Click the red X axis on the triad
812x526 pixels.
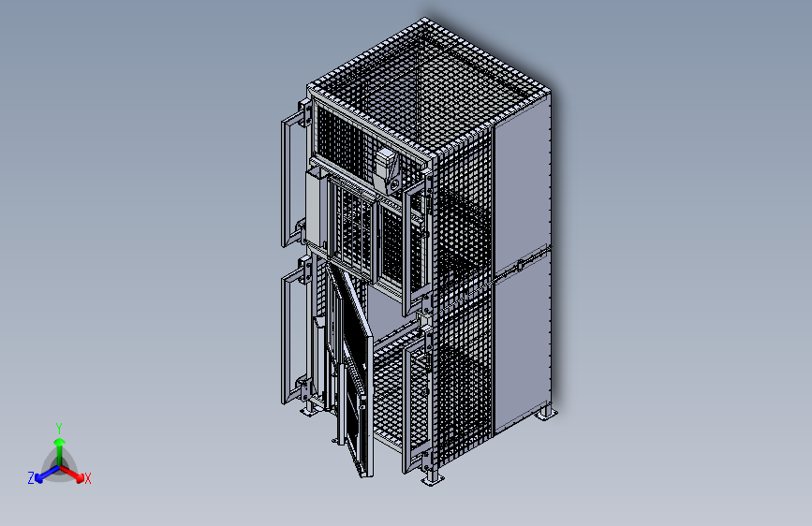click(73, 475)
